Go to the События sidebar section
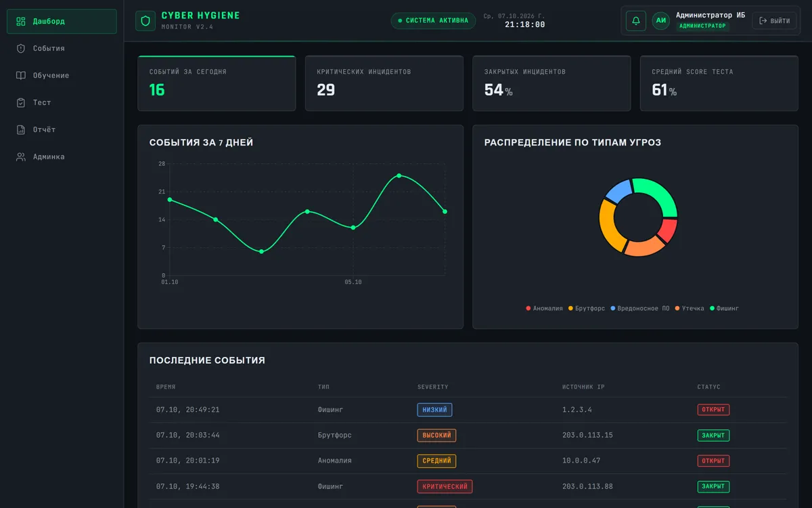This screenshot has height=508, width=812. click(62, 49)
